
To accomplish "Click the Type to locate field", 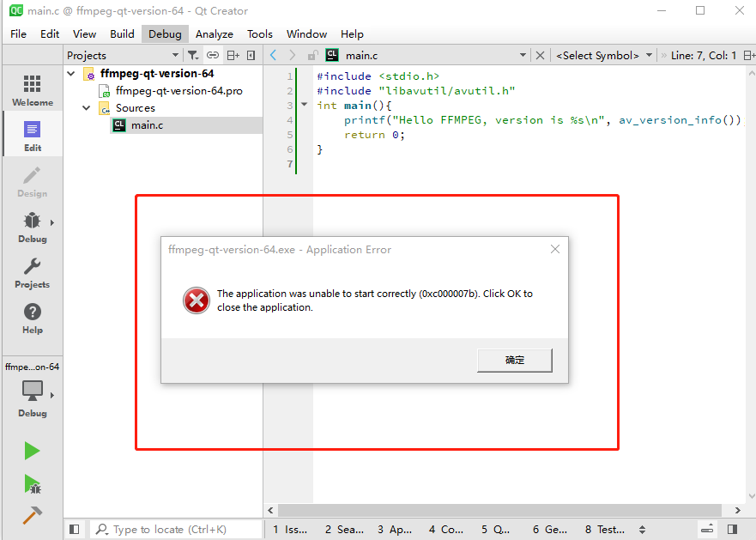I will click(x=178, y=530).
